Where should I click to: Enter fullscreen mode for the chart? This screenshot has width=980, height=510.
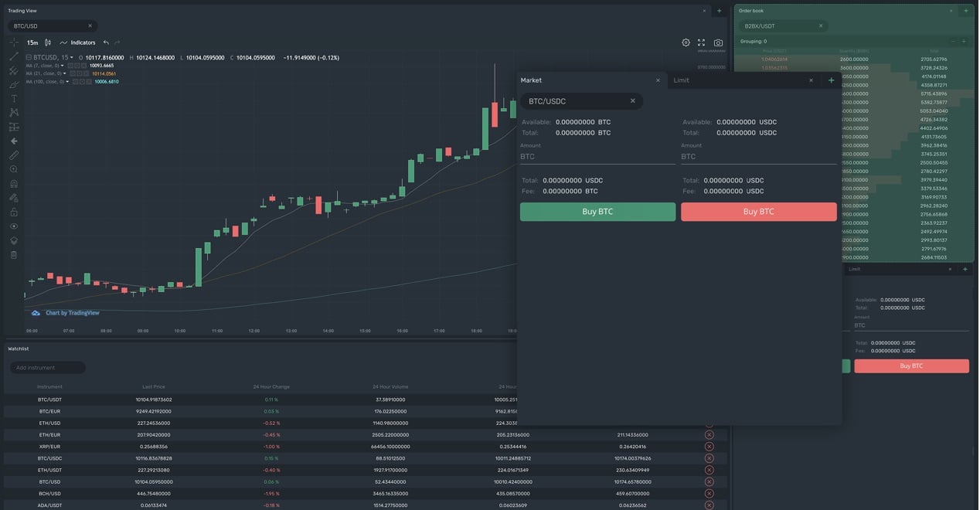[x=702, y=42]
